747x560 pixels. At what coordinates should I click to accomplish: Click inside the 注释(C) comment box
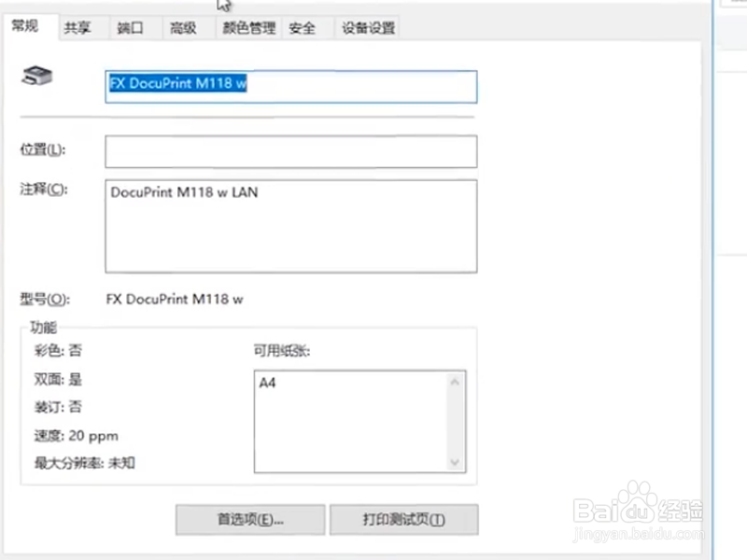[289, 224]
